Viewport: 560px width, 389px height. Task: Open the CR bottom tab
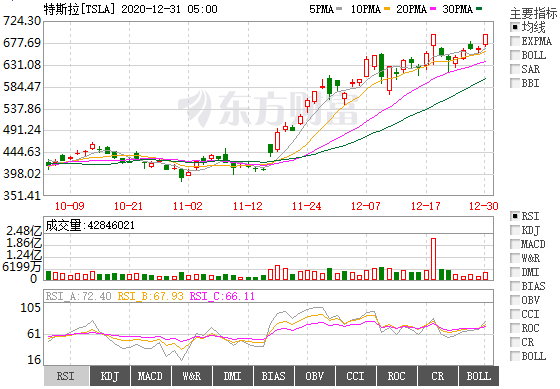[x=438, y=376]
